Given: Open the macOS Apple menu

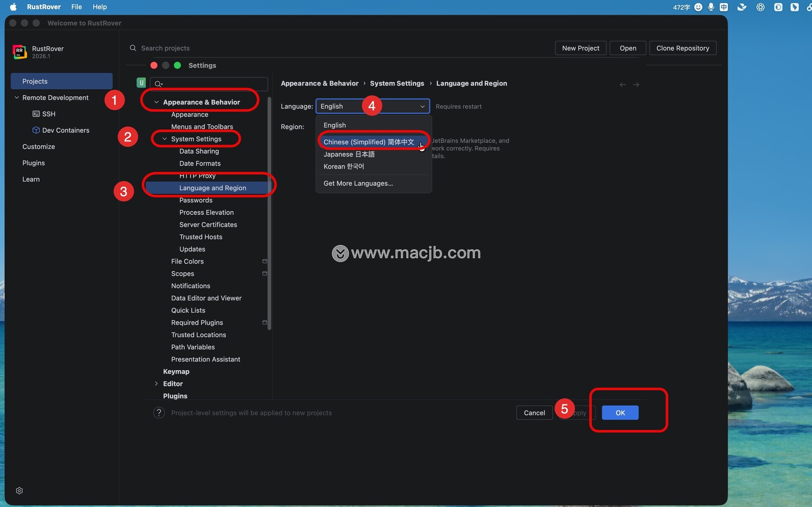Looking at the screenshot, I should click(x=13, y=7).
